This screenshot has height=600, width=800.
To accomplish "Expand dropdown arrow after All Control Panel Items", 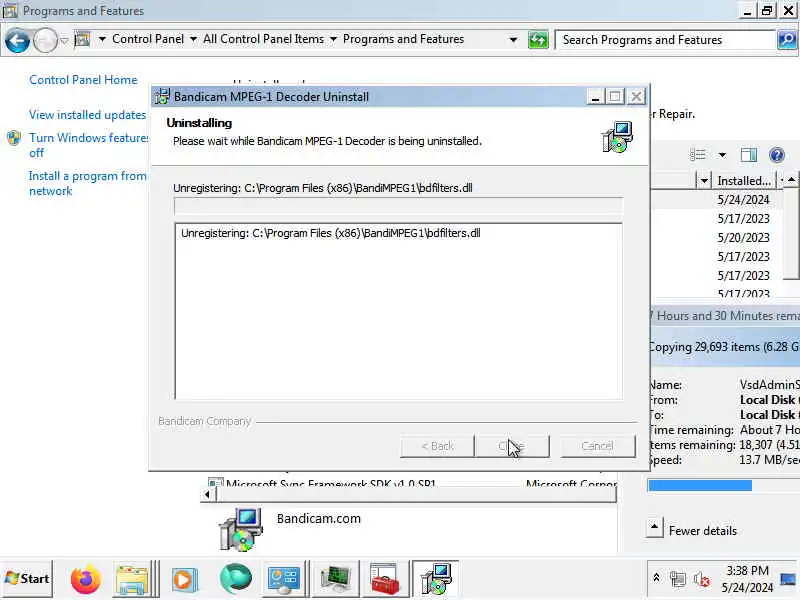I will [x=333, y=39].
